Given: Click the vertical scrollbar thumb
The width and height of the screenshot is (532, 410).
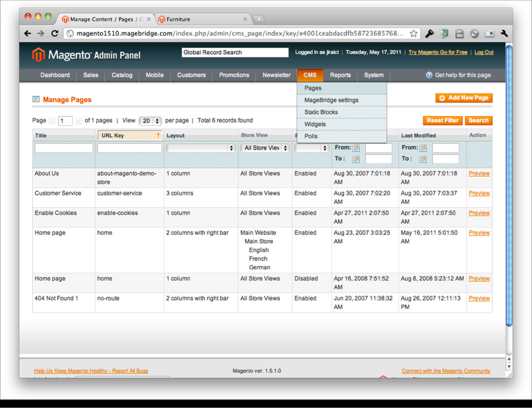Looking at the screenshot, I should 509,186.
